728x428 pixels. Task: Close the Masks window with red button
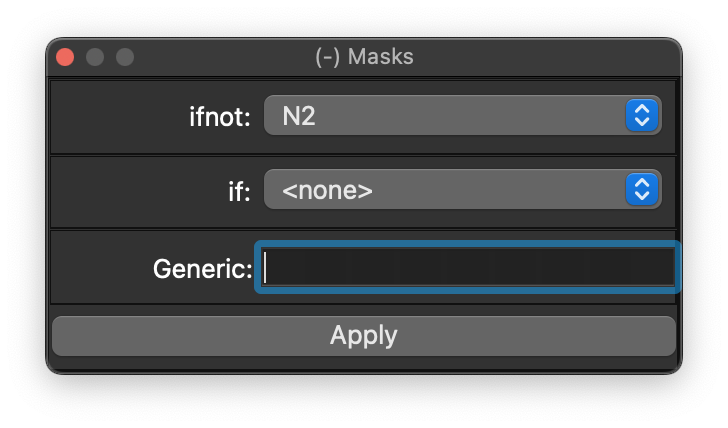(x=66, y=57)
